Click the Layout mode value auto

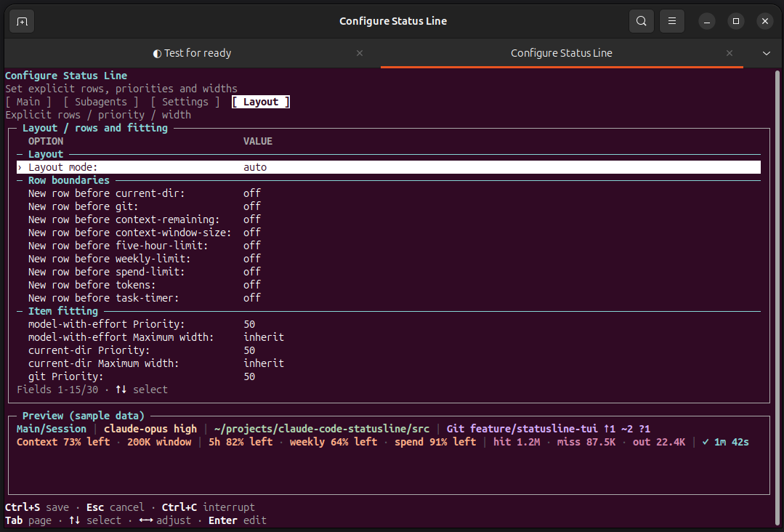[x=255, y=167]
